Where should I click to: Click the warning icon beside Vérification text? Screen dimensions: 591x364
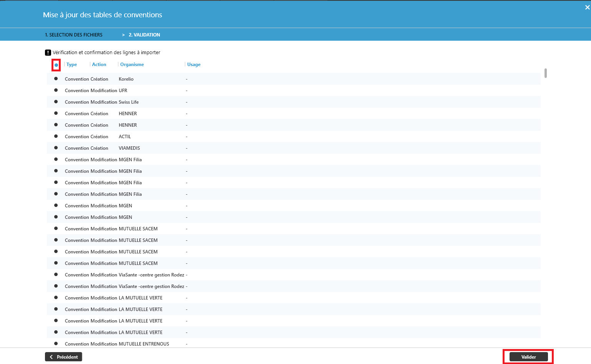tap(48, 53)
